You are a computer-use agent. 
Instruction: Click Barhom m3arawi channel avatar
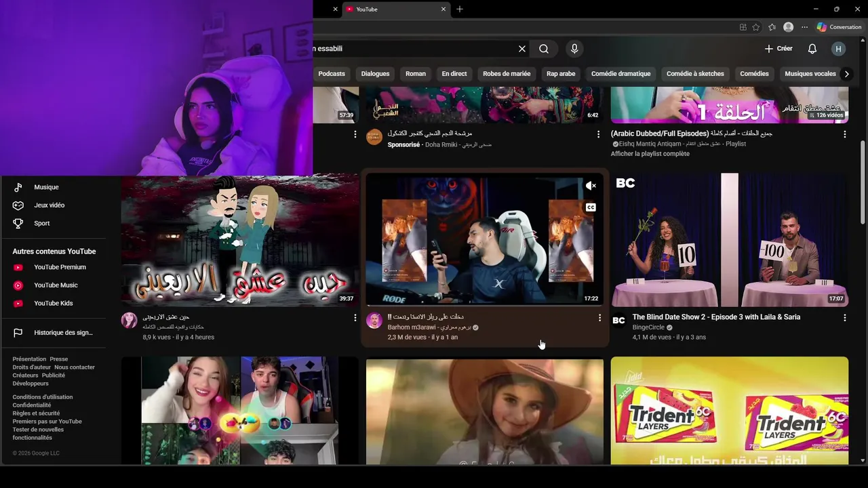pyautogui.click(x=374, y=321)
